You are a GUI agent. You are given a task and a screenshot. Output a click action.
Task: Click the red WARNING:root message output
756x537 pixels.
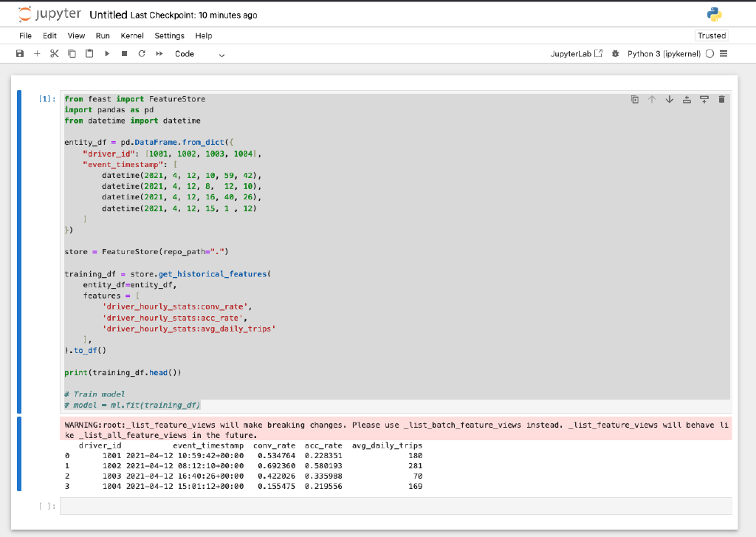[x=396, y=429]
